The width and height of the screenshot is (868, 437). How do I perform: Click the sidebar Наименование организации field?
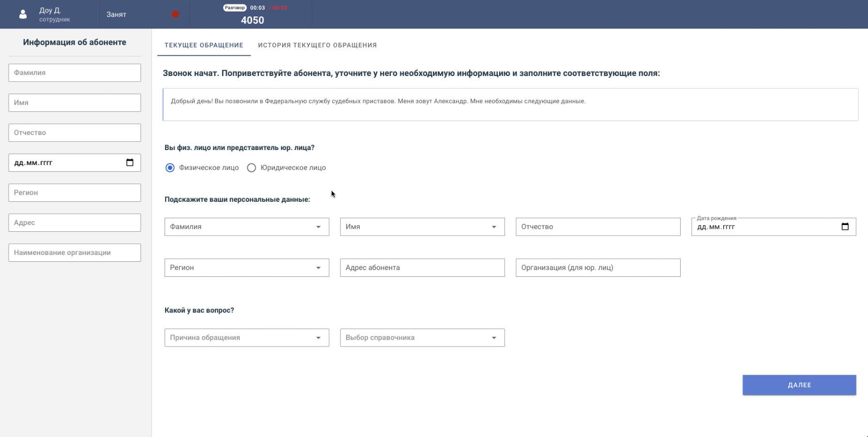pyautogui.click(x=75, y=253)
